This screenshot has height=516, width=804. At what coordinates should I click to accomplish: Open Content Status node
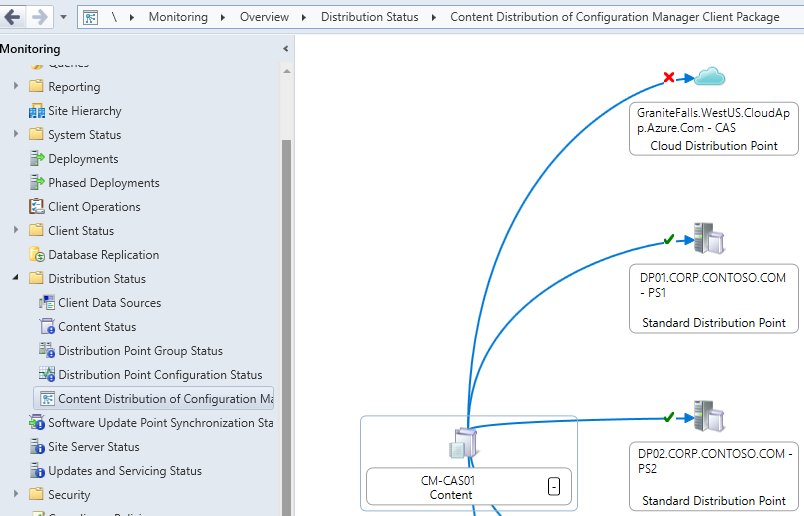coord(97,327)
